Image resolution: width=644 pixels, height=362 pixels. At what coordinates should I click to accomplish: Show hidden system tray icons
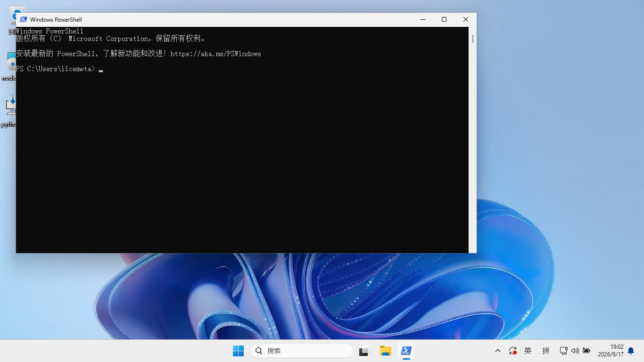[498, 351]
